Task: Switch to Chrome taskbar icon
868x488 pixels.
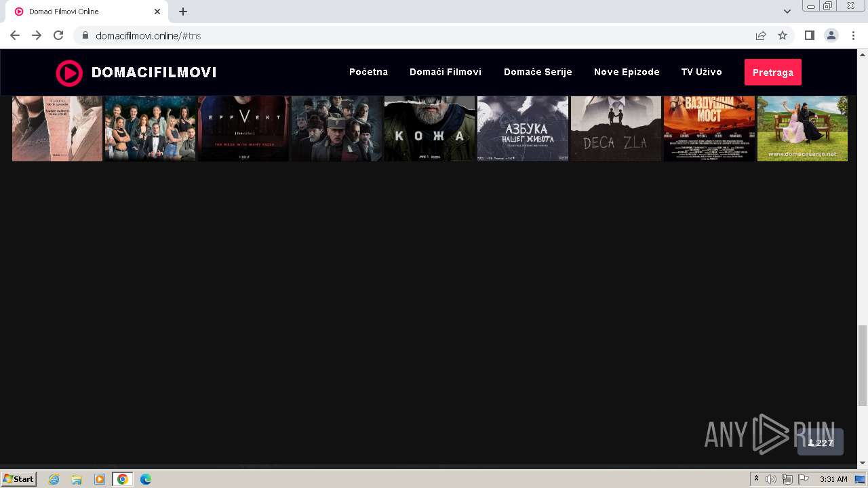Action: click(x=122, y=479)
